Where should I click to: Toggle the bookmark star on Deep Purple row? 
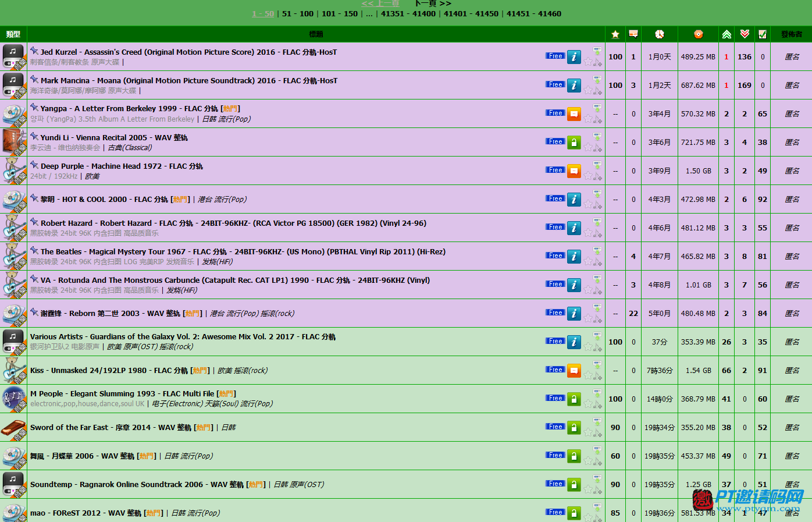(x=589, y=175)
